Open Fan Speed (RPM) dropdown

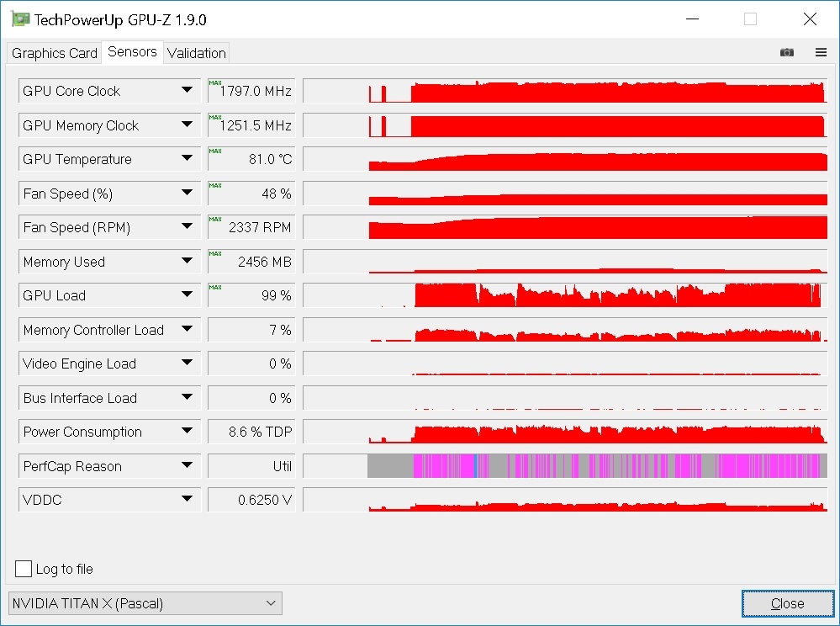187,227
